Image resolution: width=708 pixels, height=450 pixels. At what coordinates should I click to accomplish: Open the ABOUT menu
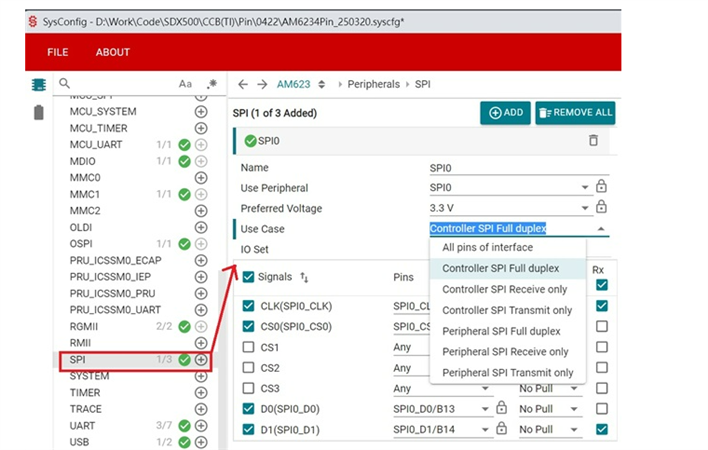(x=112, y=52)
